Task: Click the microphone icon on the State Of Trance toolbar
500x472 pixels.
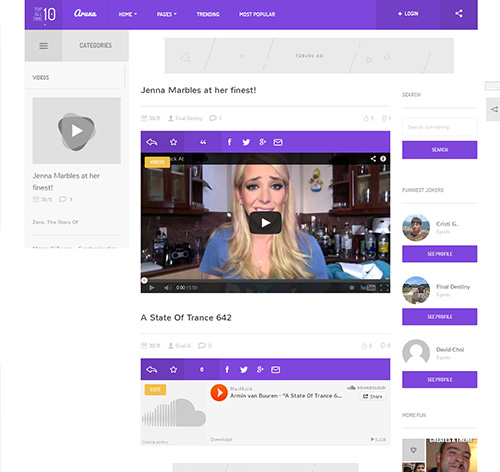Action: [202, 370]
